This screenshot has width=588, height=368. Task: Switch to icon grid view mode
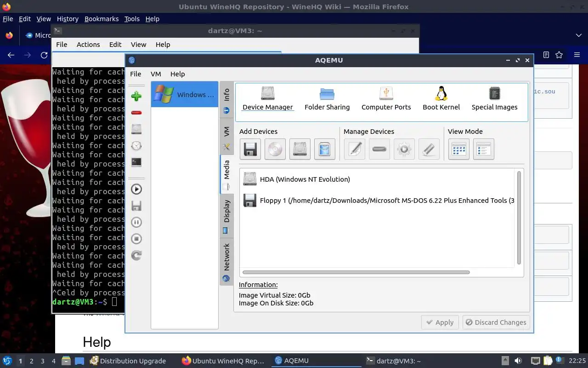(459, 149)
